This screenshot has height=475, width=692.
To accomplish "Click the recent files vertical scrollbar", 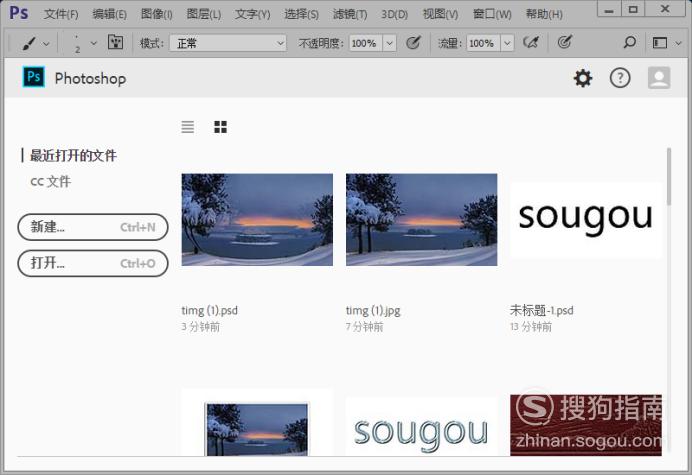I will [x=669, y=177].
